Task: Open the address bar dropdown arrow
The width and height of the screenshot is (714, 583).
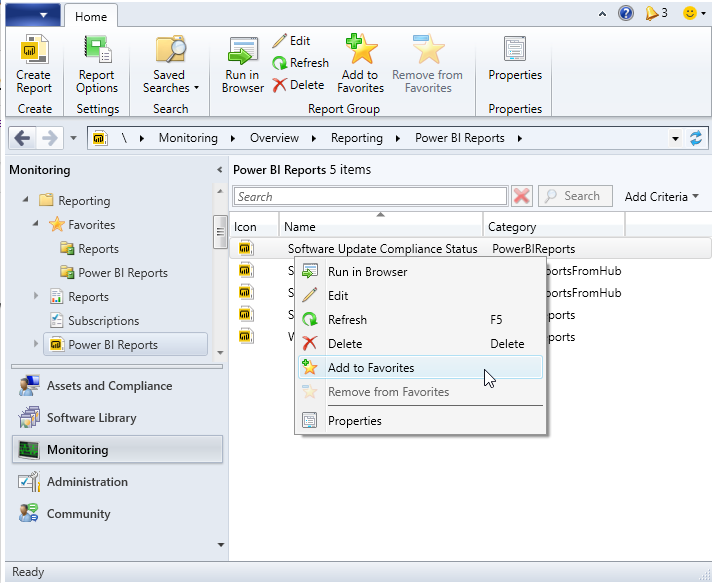Action: click(675, 138)
